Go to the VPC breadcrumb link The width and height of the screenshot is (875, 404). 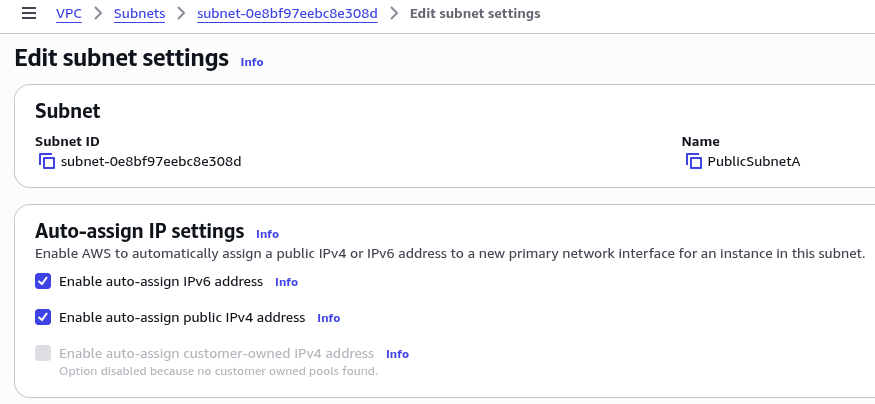69,14
